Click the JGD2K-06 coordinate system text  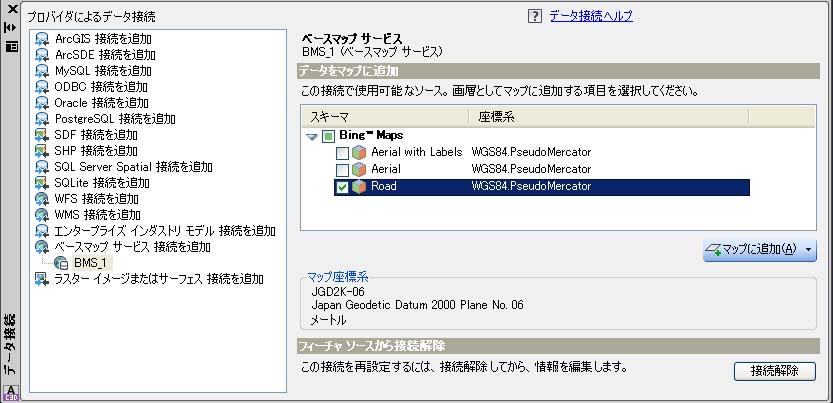338,292
